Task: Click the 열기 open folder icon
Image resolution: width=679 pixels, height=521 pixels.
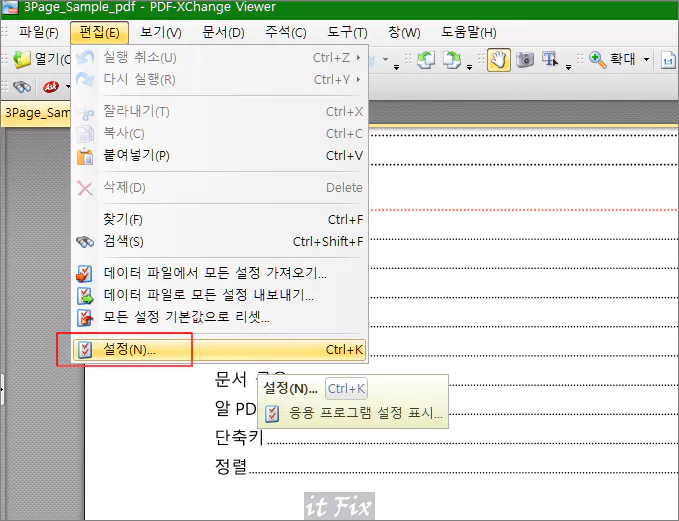Action: click(22, 60)
